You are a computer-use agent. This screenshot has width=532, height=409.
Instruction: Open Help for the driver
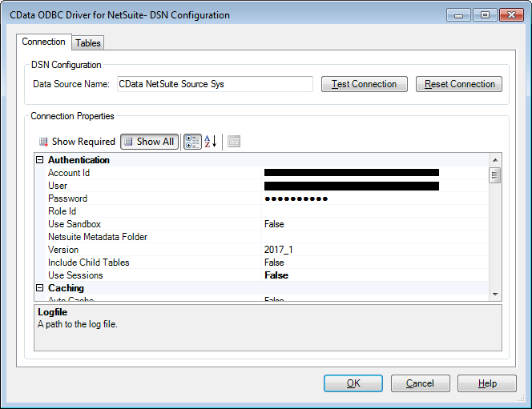(x=487, y=383)
